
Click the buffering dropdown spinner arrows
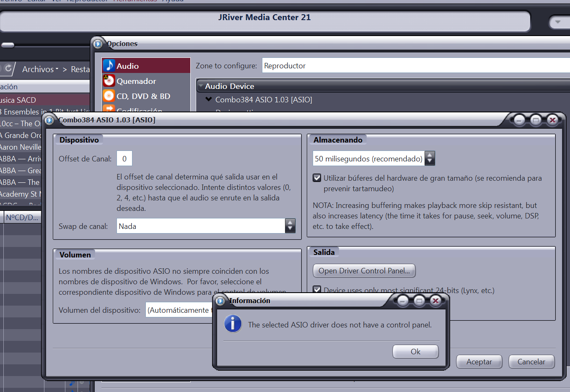point(430,158)
